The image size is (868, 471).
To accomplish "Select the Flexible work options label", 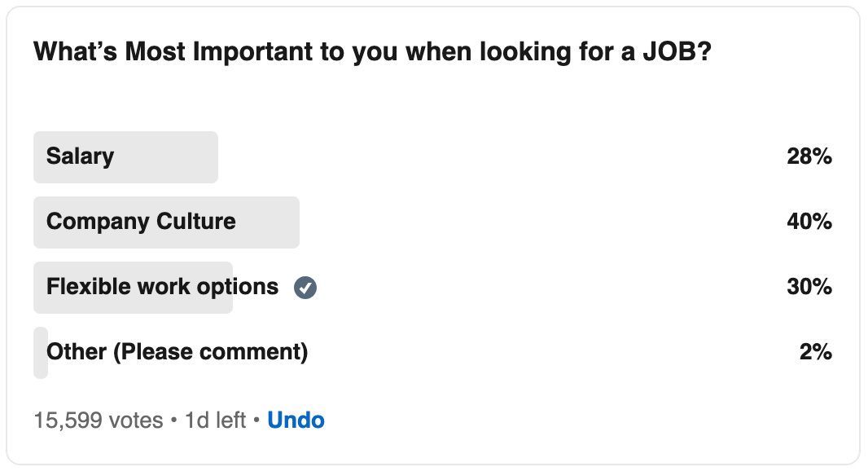I will click(162, 287).
